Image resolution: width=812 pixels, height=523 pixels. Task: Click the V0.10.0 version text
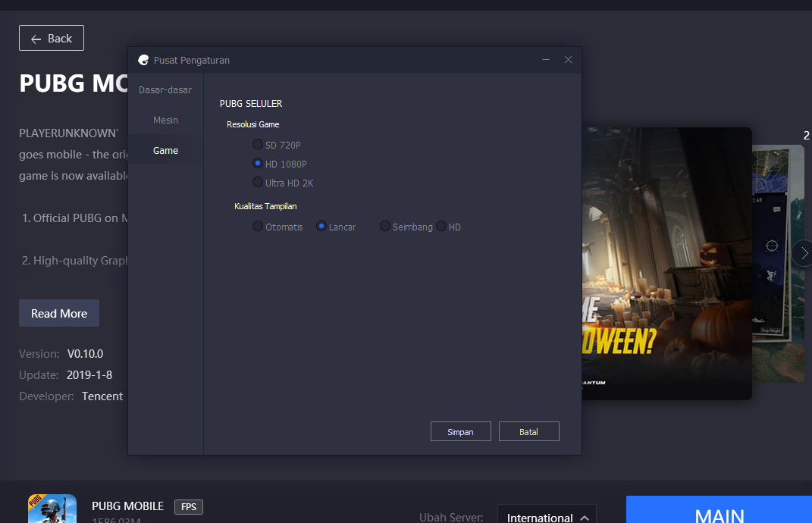(x=86, y=354)
